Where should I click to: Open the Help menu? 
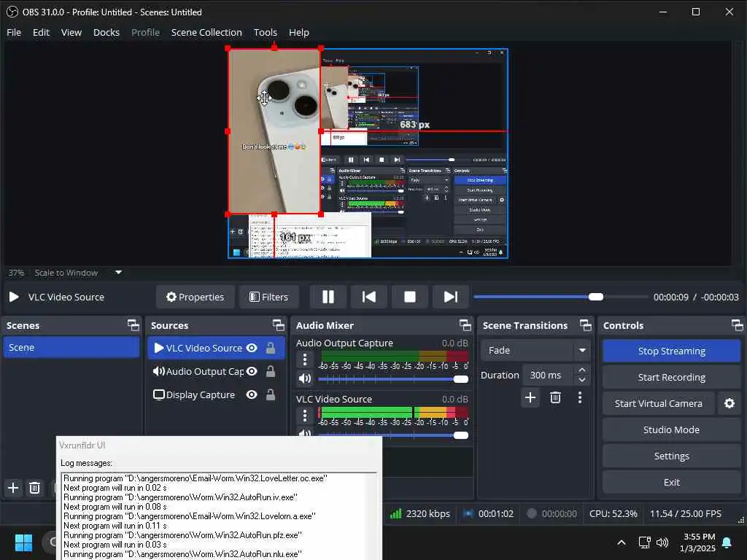(298, 32)
